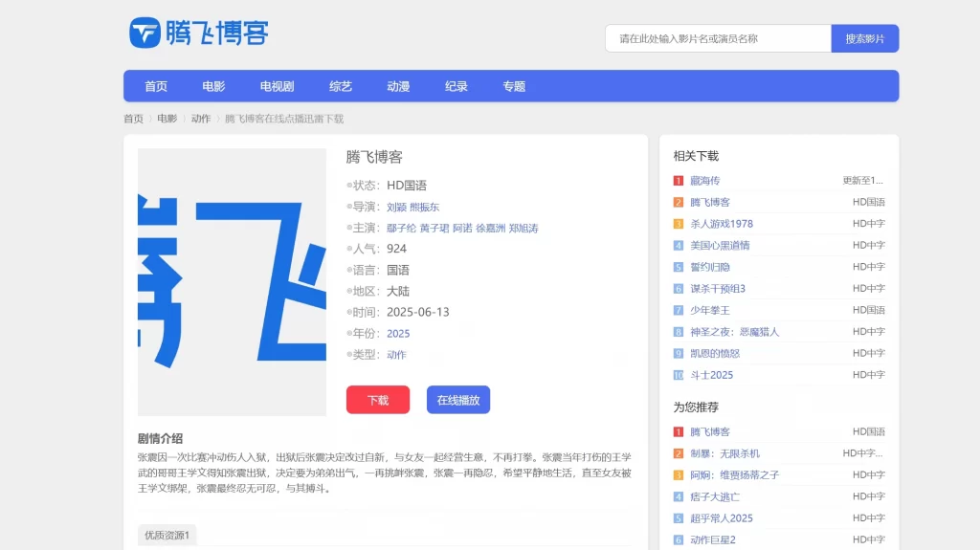
Task: Open 阿炯：维贾扬蒂之子 in recommendations
Action: [734, 475]
